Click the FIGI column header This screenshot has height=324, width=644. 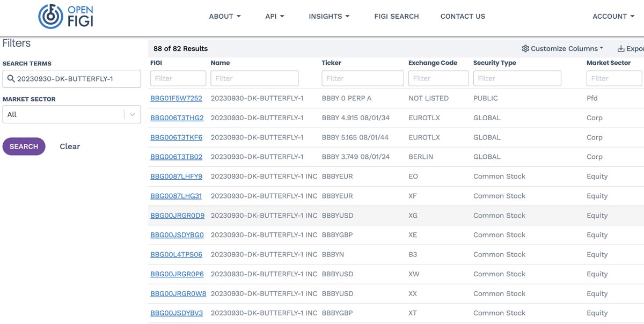(x=156, y=63)
